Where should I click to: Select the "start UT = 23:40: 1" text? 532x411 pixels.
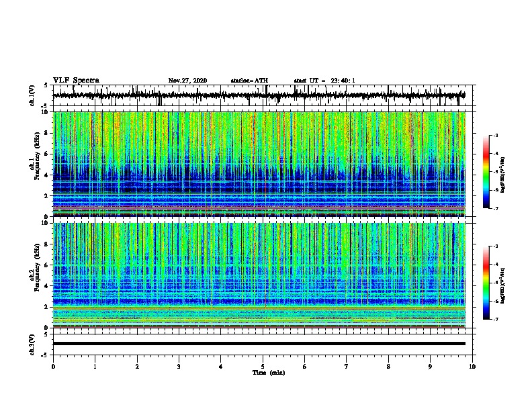pyautogui.click(x=324, y=81)
